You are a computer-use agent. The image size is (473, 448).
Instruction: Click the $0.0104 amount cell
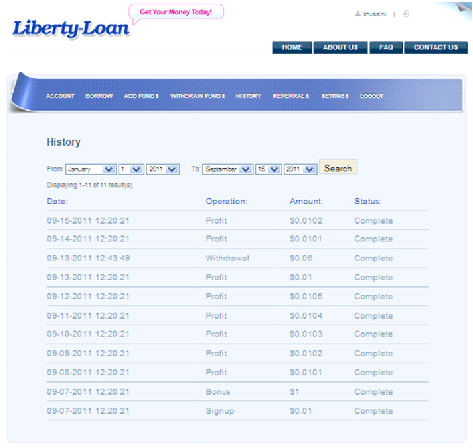pyautogui.click(x=306, y=316)
